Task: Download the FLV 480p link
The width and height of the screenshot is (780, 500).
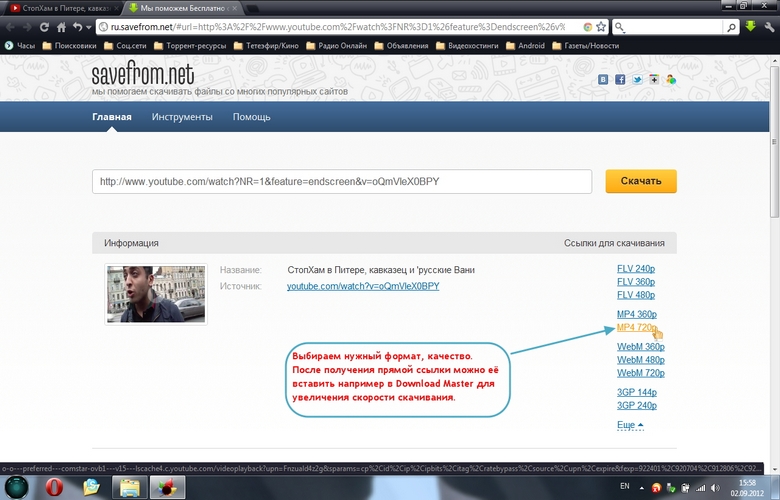Action: [x=636, y=295]
